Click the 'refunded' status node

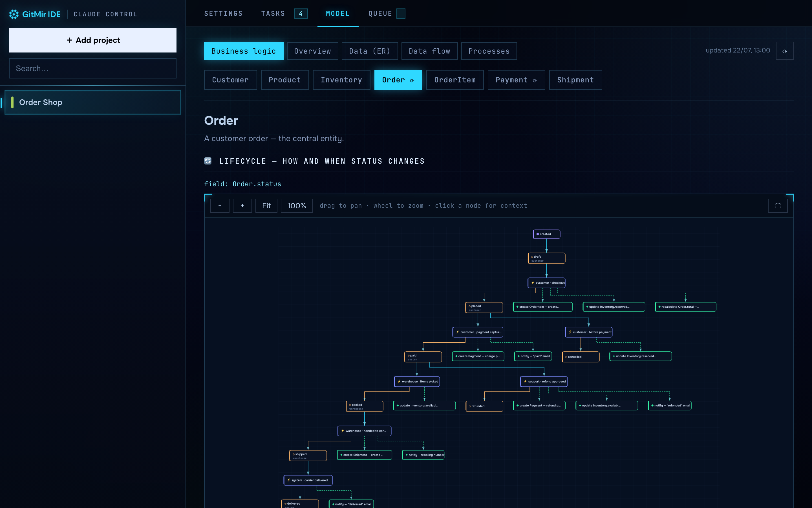[484, 406]
